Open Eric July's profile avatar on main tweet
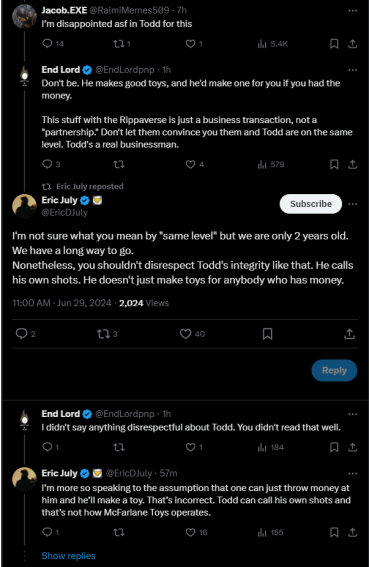 [24, 206]
